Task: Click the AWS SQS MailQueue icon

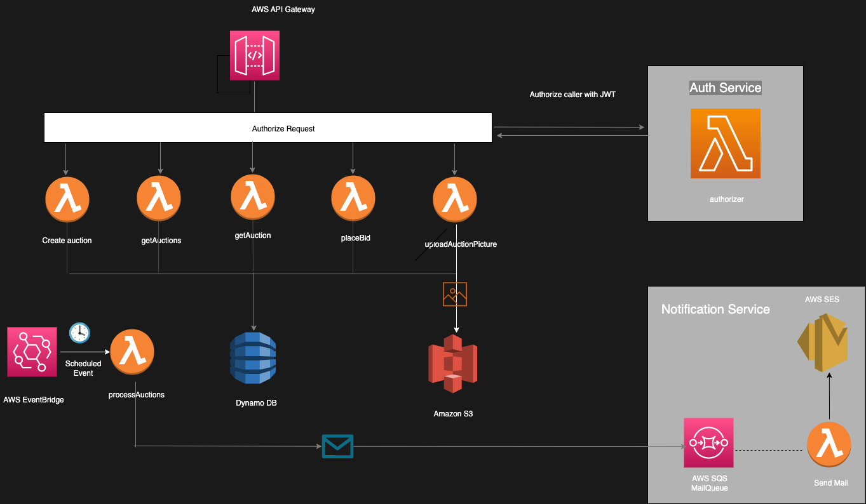Action: (708, 442)
